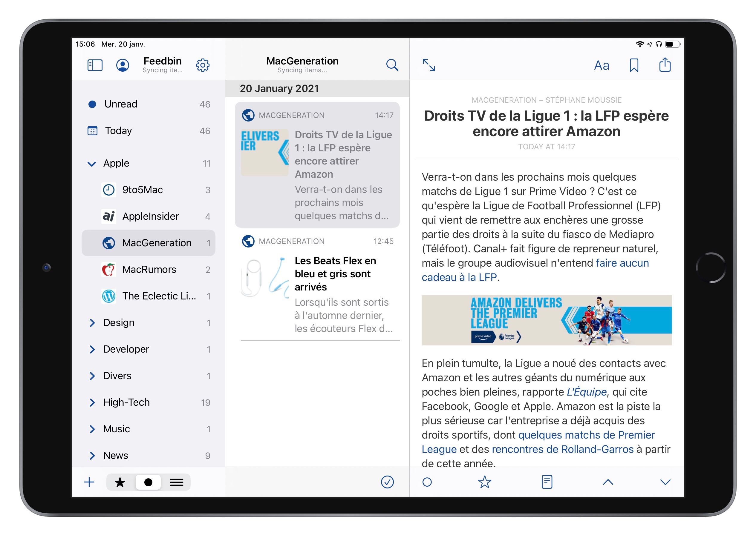The image size is (756, 535).
Task: Select the AppleInsider feed
Action: (149, 216)
